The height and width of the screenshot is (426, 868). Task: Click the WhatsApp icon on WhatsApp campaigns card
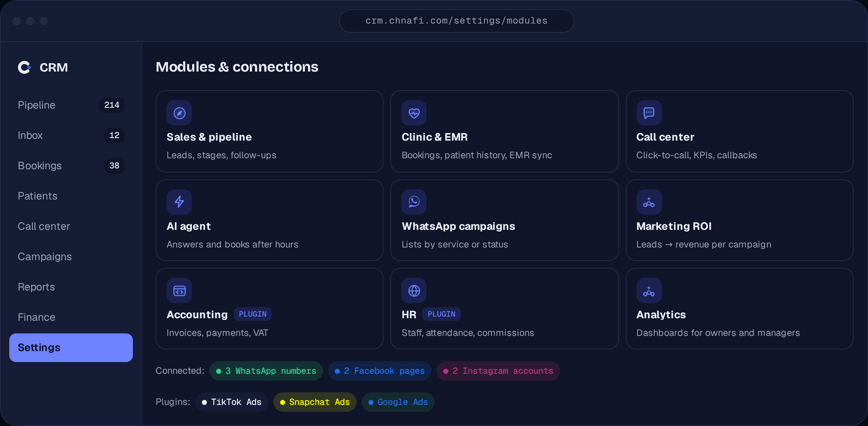(x=414, y=202)
